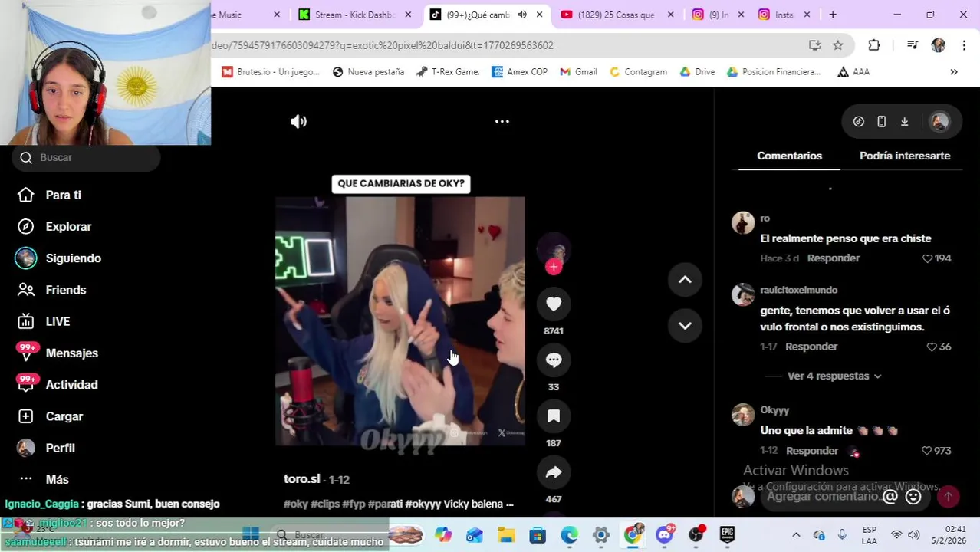The width and height of the screenshot is (980, 552).
Task: Bookmark this page with the star icon
Action: click(838, 45)
